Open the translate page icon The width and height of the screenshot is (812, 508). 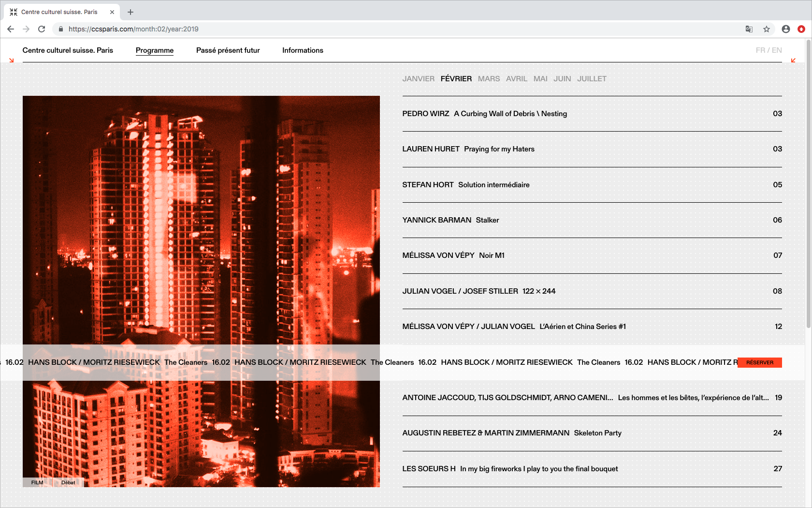tap(749, 29)
